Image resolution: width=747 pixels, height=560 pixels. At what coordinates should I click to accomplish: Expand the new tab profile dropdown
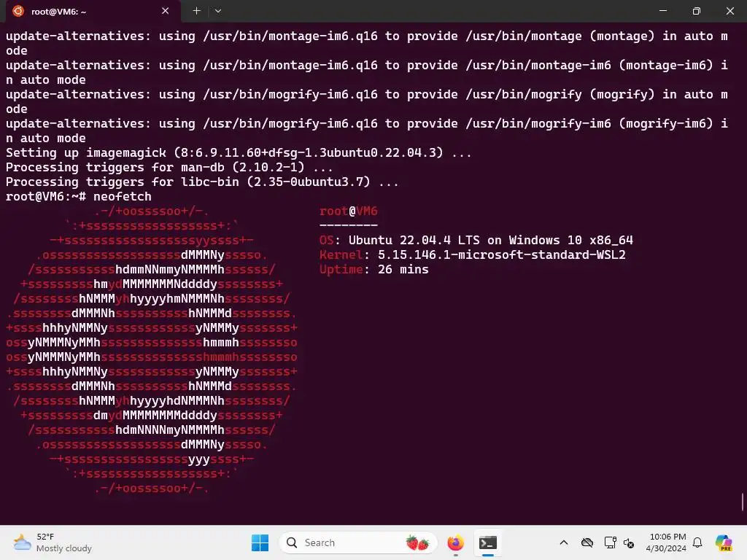[217, 11]
